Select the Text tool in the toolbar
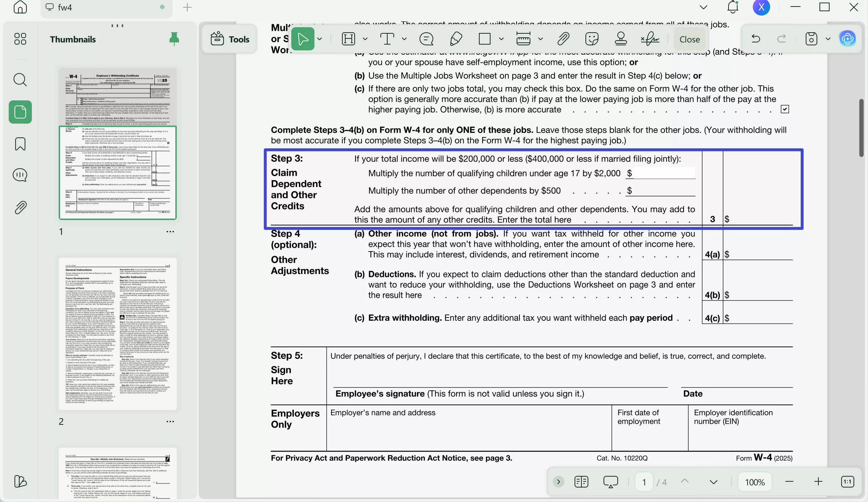 [388, 39]
